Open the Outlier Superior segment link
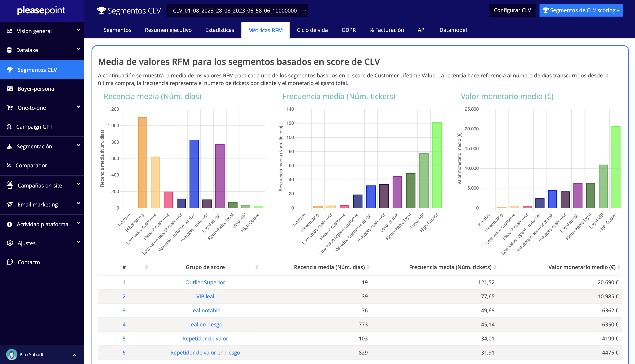Screen dimensions: 635x364 (205, 282)
